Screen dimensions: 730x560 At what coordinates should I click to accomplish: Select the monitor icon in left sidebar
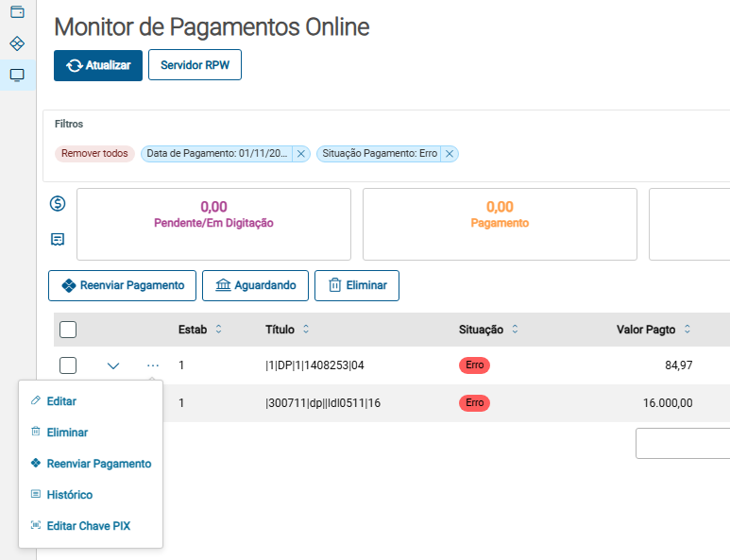point(17,75)
